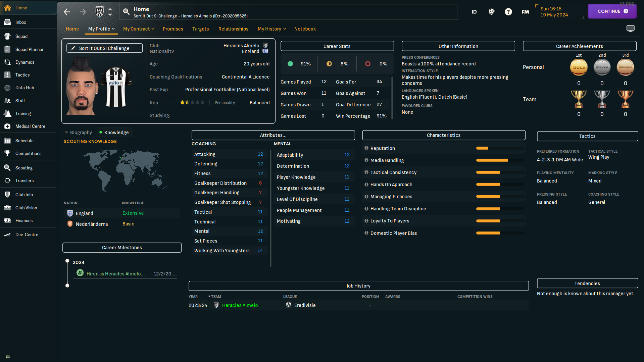Click the scouting knowledge world map
Viewport: 644px width, 362px height.
122,170
